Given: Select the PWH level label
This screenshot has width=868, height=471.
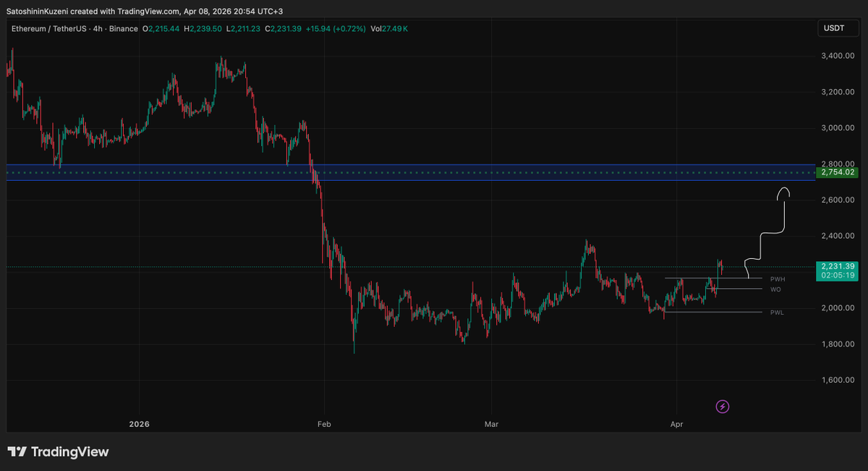Looking at the screenshot, I should point(778,279).
